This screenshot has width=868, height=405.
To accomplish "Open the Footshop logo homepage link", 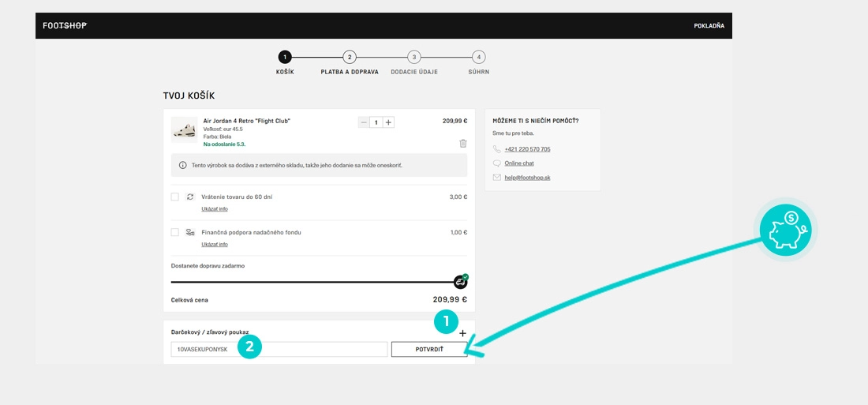I will point(65,25).
